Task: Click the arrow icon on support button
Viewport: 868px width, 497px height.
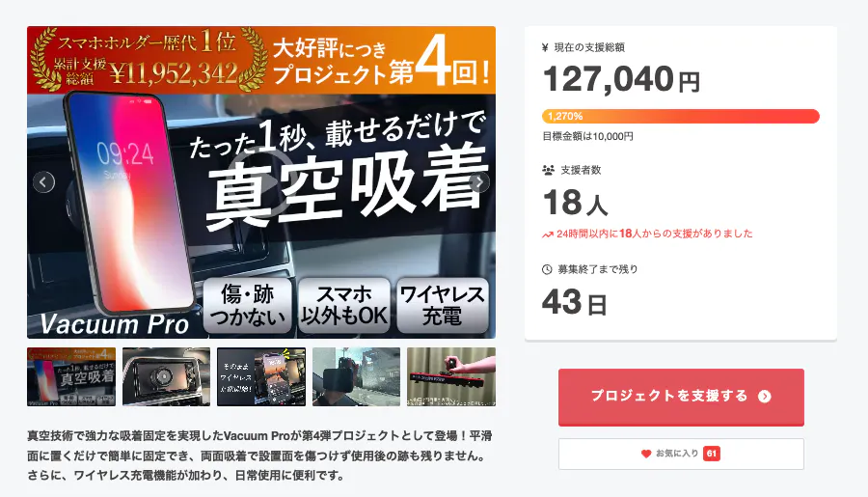Action: pyautogui.click(x=765, y=397)
